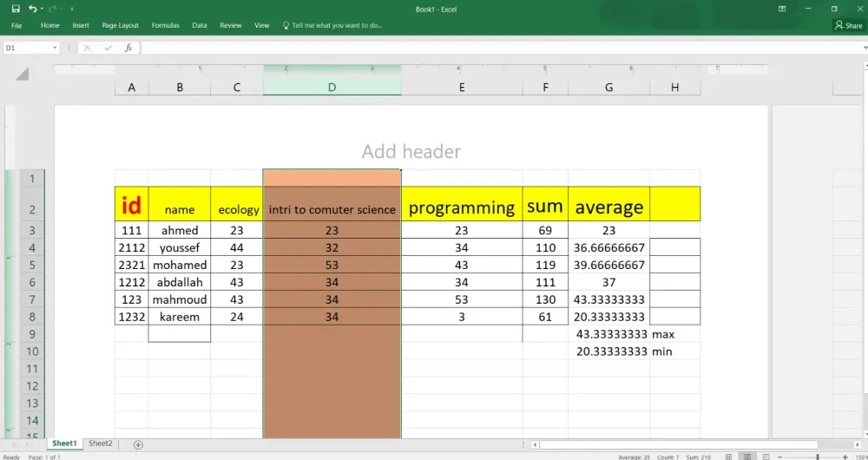Select the 'intri to comuter science' cell
The width and height of the screenshot is (868, 460).
click(x=332, y=204)
